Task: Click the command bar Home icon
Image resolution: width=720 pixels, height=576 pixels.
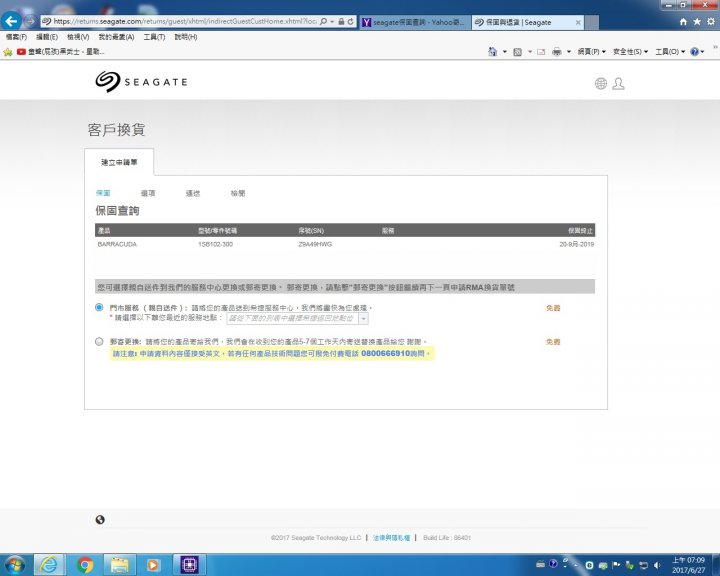Action: (x=492, y=51)
